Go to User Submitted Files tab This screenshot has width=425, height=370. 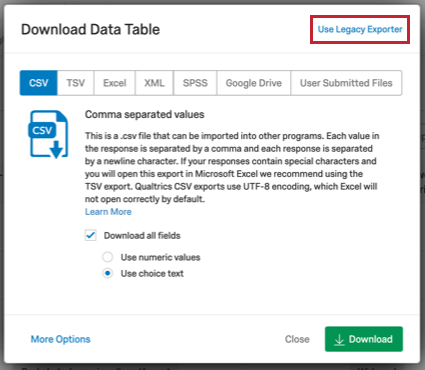pyautogui.click(x=346, y=83)
